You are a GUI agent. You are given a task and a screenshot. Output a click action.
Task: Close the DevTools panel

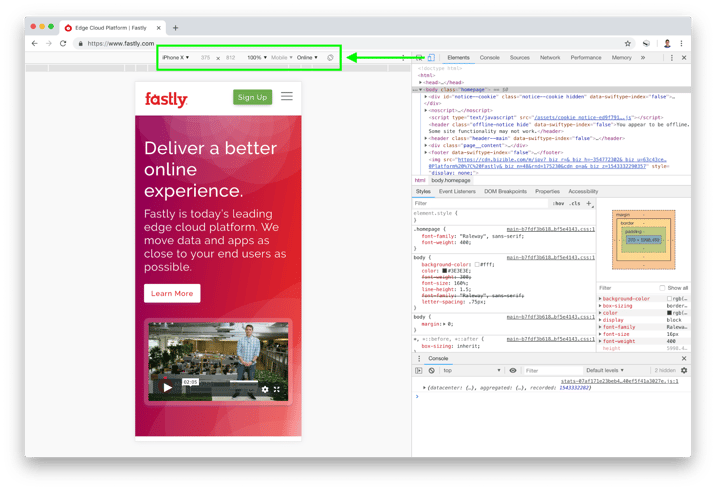coord(684,58)
